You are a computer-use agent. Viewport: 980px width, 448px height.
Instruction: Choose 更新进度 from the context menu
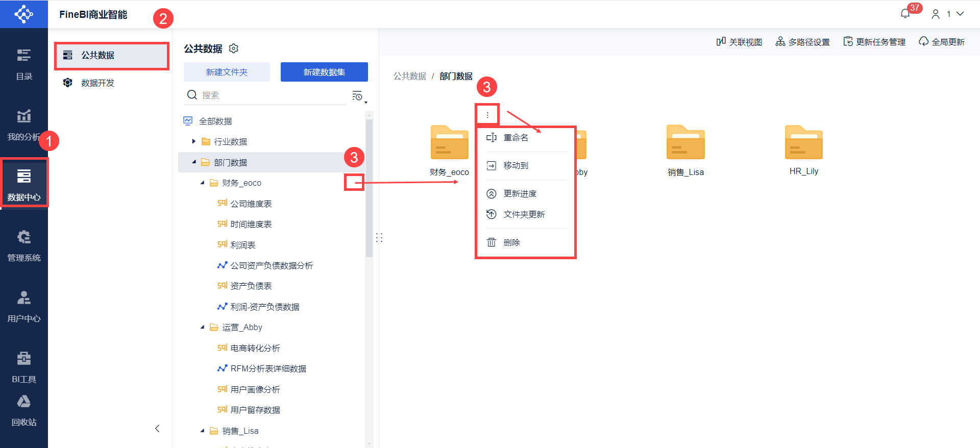click(525, 193)
